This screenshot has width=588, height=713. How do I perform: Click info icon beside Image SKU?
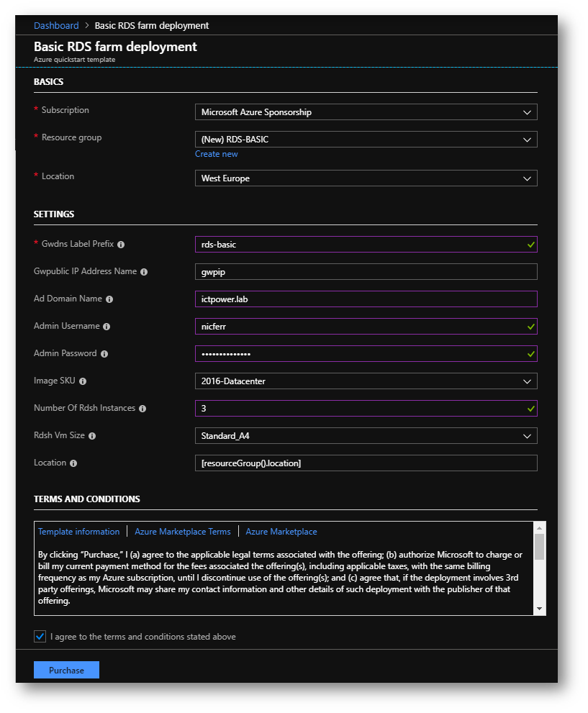click(83, 381)
